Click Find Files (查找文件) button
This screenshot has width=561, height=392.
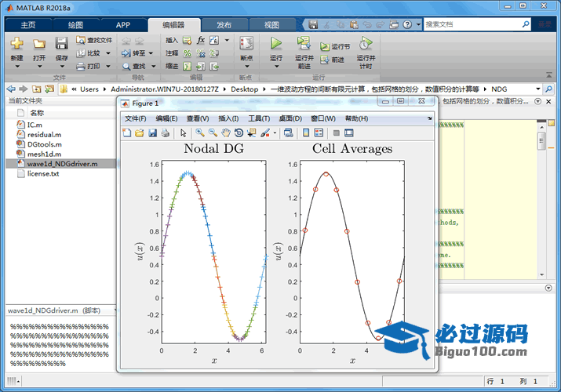coord(94,40)
